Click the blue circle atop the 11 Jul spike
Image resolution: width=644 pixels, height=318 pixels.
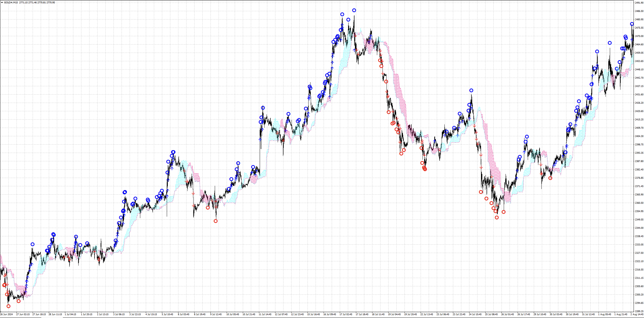(263, 108)
